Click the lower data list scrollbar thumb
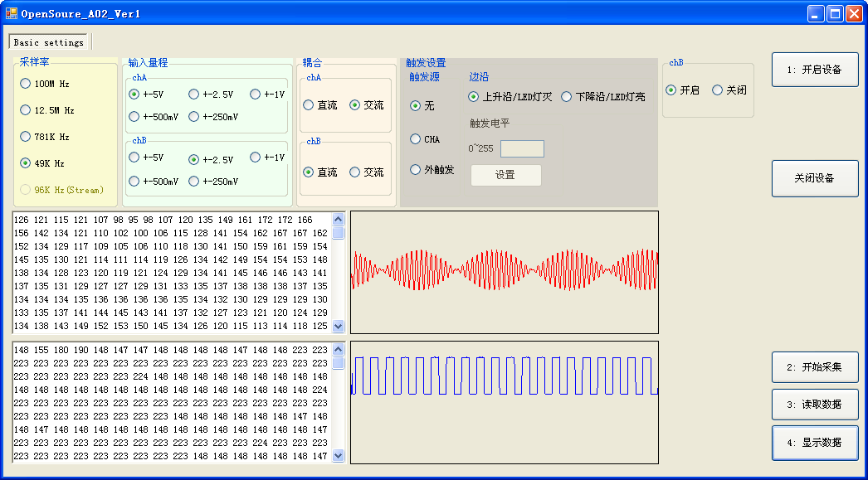Screen dimensions: 868x480 [x=339, y=363]
